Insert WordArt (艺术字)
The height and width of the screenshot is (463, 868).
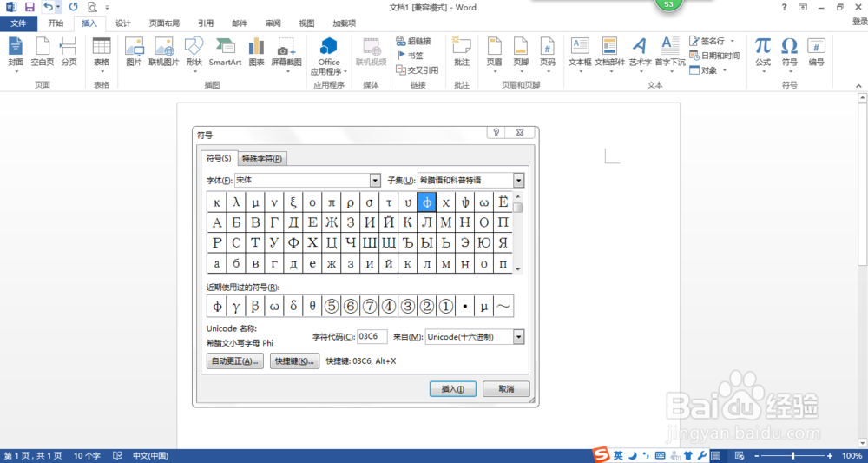click(640, 54)
